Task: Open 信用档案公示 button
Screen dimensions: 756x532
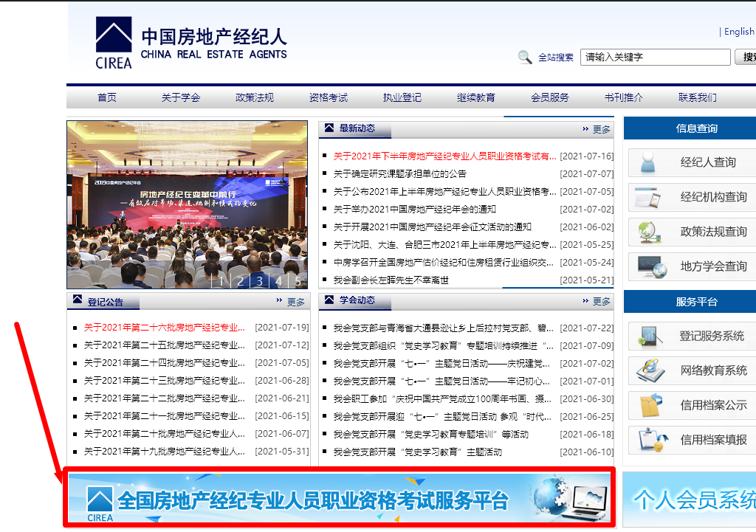Action: click(x=693, y=405)
